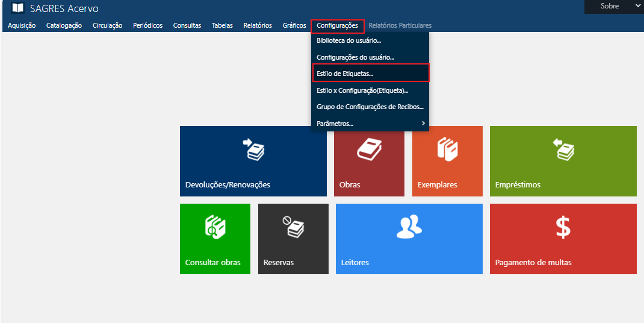Select the Consultar obras search icon
The width and height of the screenshot is (644, 323).
(x=215, y=227)
